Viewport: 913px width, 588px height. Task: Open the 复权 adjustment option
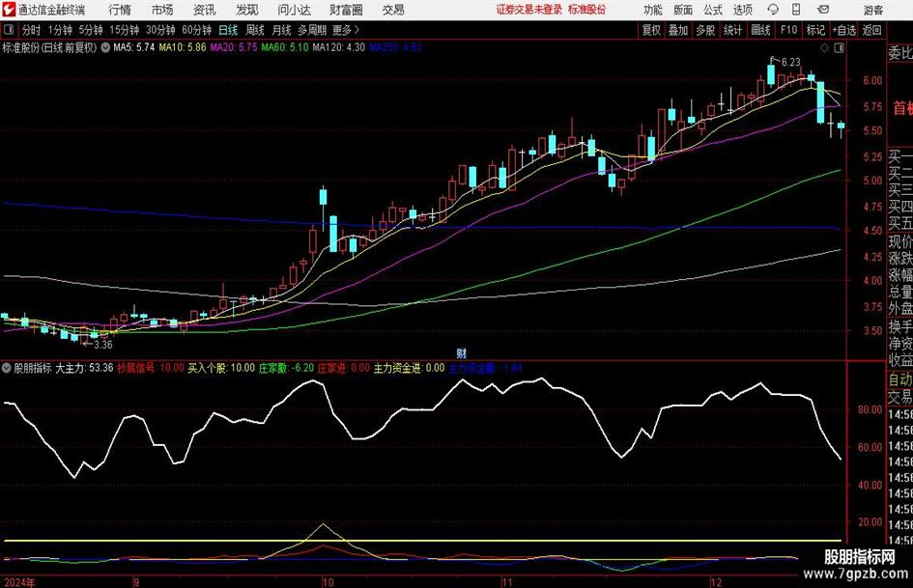pyautogui.click(x=651, y=30)
